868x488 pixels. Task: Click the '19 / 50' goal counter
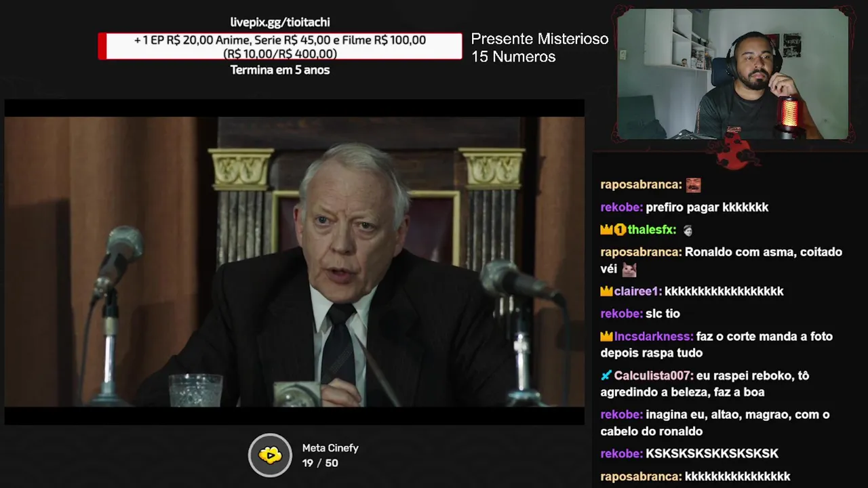[x=320, y=463]
